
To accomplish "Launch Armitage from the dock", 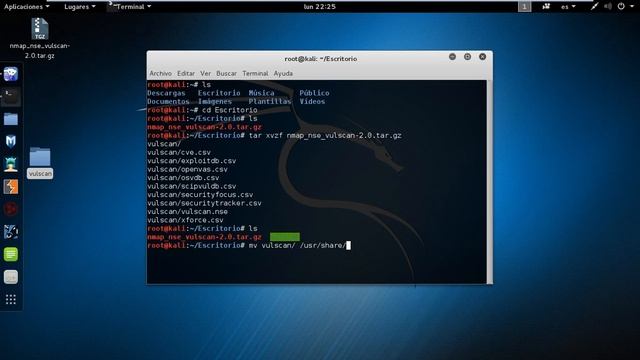I will coord(11,164).
